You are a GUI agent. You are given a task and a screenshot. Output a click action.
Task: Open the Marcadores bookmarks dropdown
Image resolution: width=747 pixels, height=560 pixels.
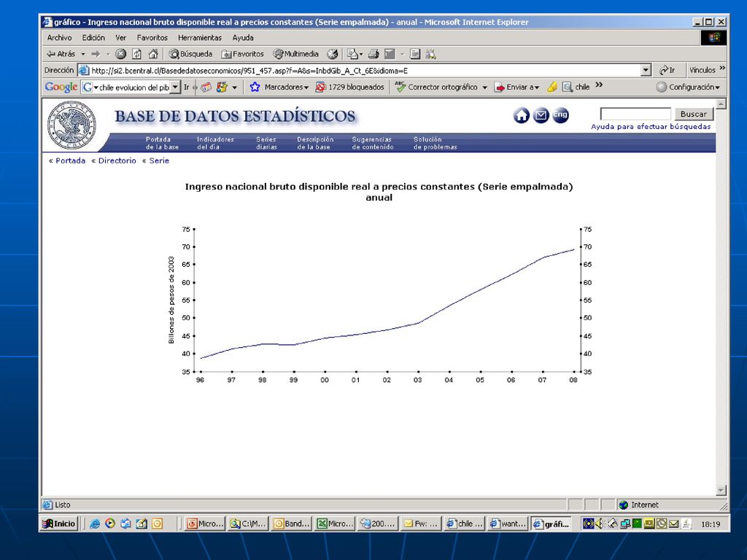pos(279,87)
